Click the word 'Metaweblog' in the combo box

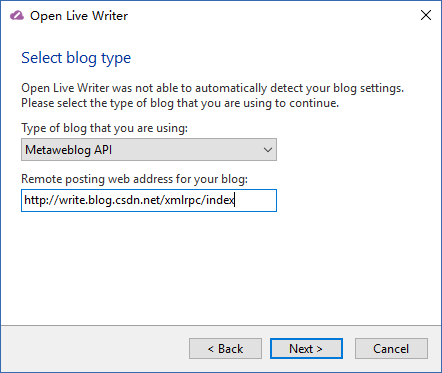point(58,150)
